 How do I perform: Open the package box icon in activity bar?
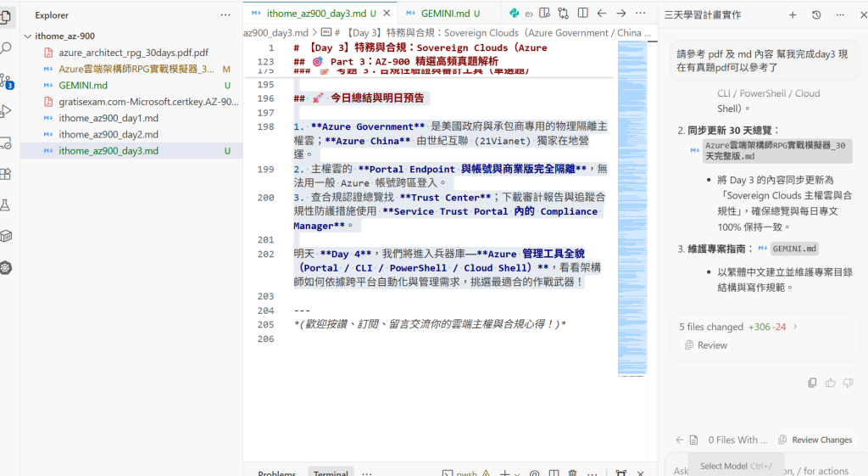pos(6,237)
